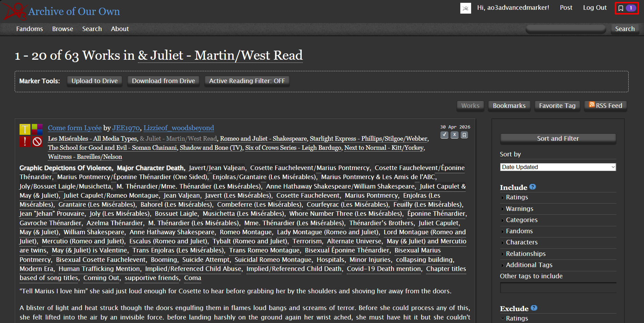Viewport: 644px width, 323px height.
Task: Open the bookmark marker counter icon in header
Action: [627, 8]
